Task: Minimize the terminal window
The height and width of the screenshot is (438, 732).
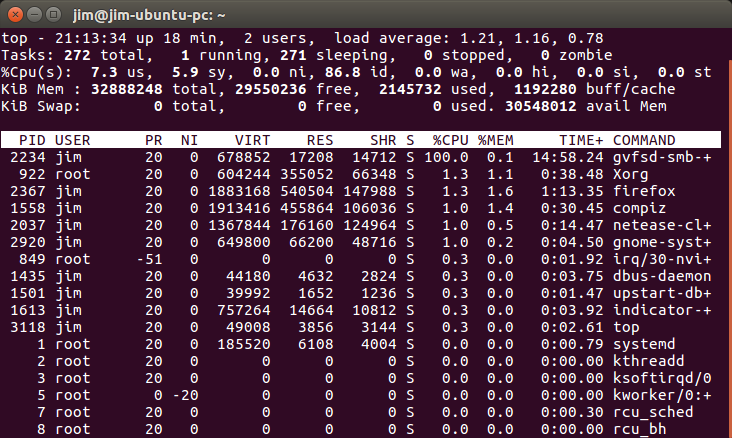Action: click(35, 15)
